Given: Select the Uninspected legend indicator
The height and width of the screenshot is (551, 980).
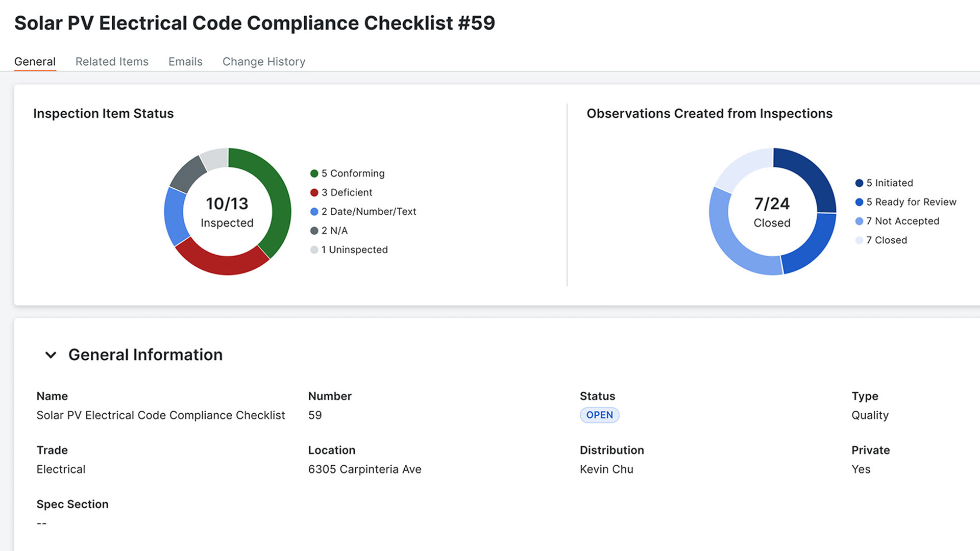Looking at the screenshot, I should (314, 249).
